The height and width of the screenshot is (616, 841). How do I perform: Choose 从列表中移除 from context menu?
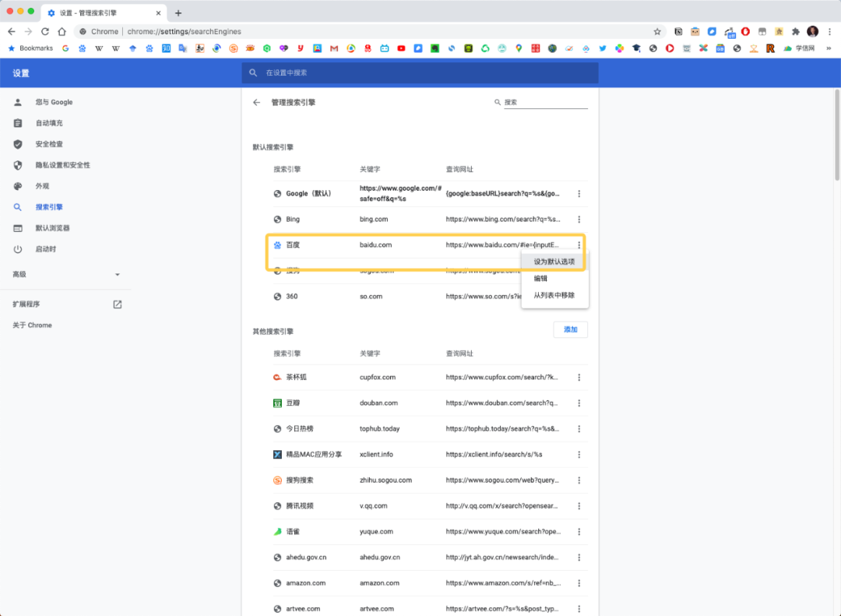[x=554, y=295]
